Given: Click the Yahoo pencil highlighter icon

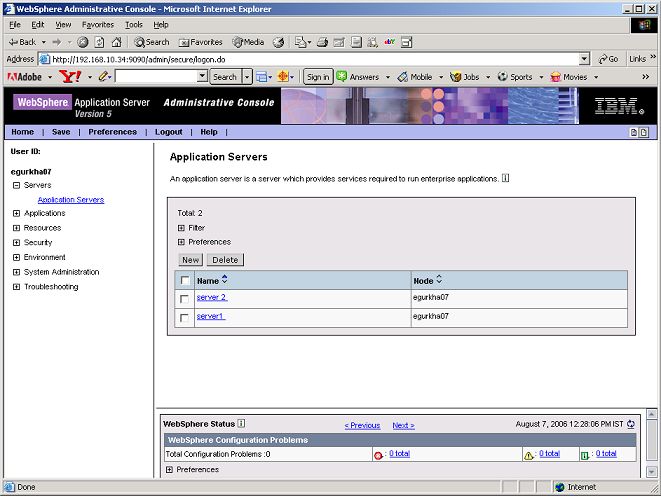Looking at the screenshot, I should click(x=103, y=77).
